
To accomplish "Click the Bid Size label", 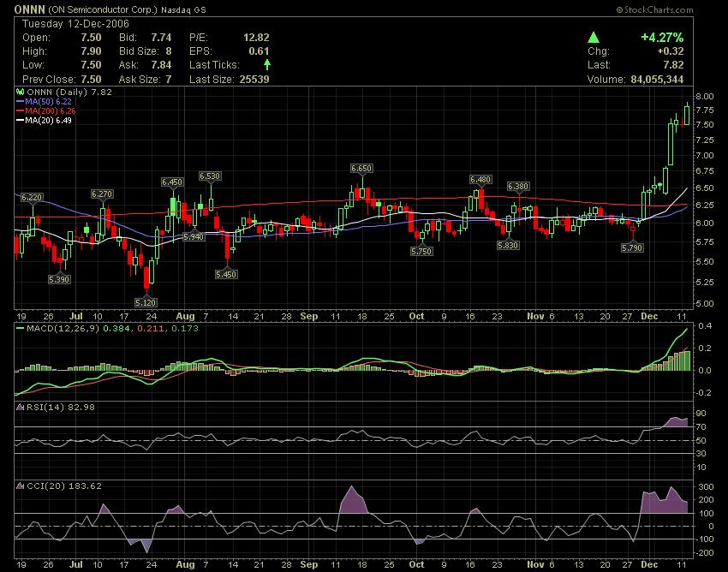I will click(x=139, y=51).
